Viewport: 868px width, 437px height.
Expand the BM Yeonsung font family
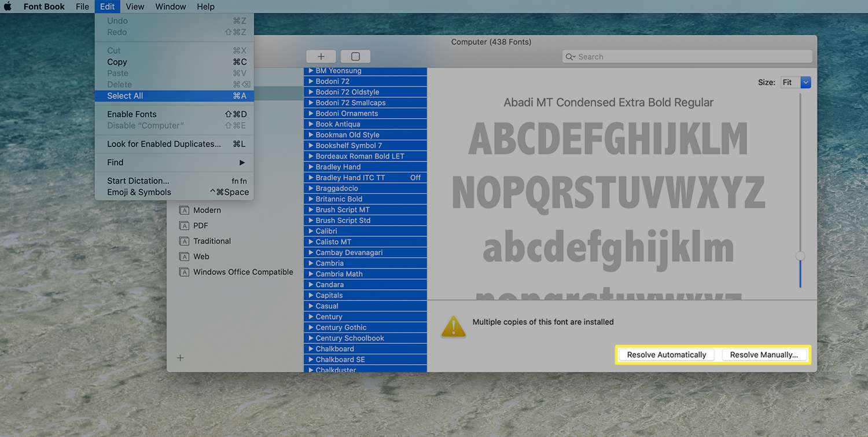coord(311,71)
